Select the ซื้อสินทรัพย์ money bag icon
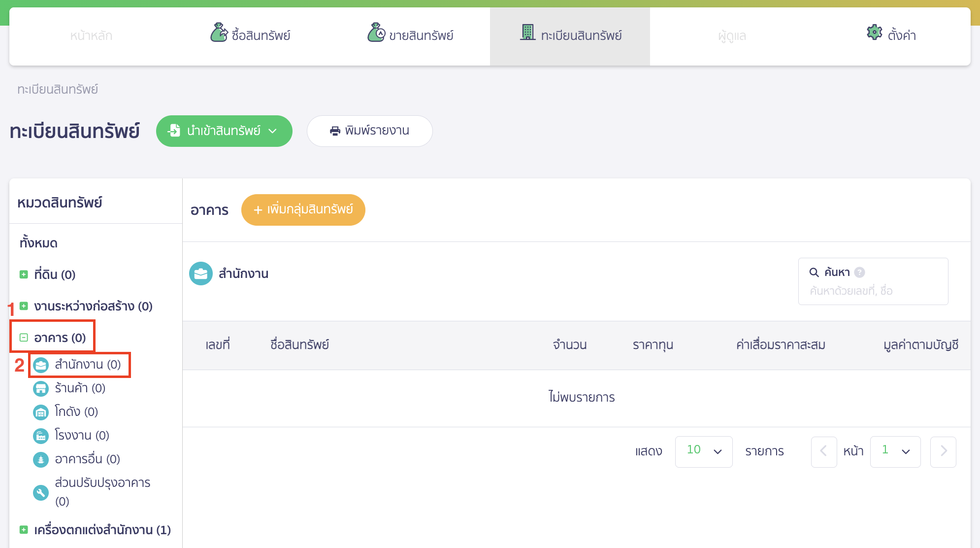 coord(219,33)
